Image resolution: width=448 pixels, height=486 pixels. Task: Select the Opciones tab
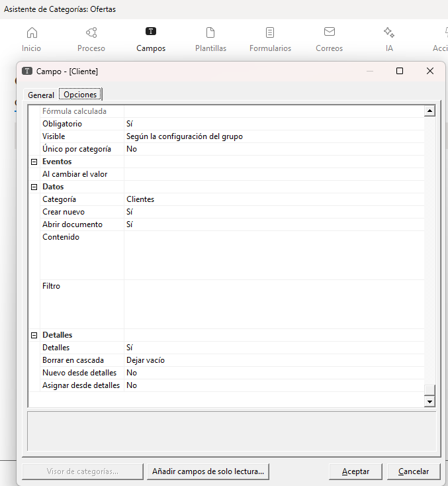click(80, 95)
